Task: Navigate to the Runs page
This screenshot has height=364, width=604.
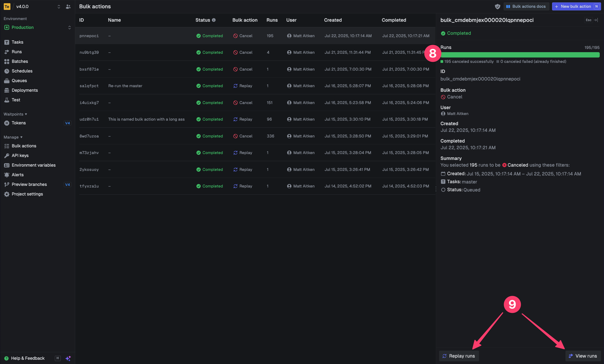Action: point(17,52)
